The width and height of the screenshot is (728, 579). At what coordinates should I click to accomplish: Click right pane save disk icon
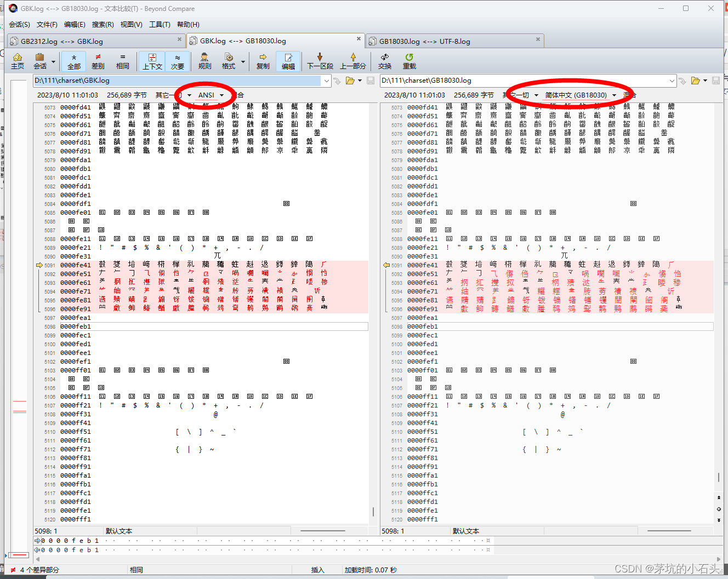click(x=716, y=81)
